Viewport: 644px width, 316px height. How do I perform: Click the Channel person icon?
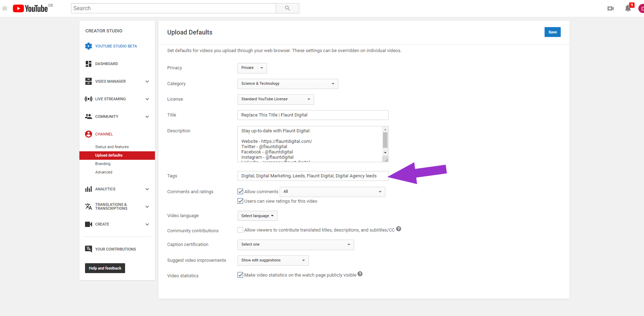[x=89, y=134]
